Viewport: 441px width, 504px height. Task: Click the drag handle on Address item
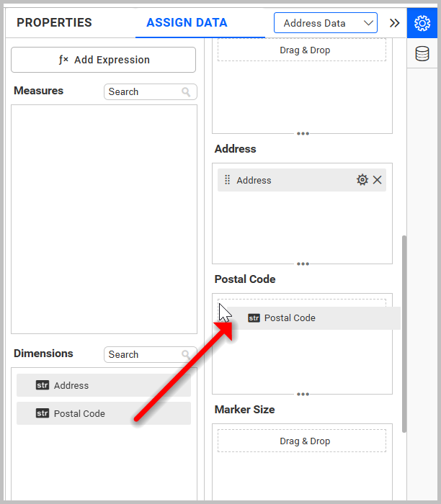(x=228, y=180)
